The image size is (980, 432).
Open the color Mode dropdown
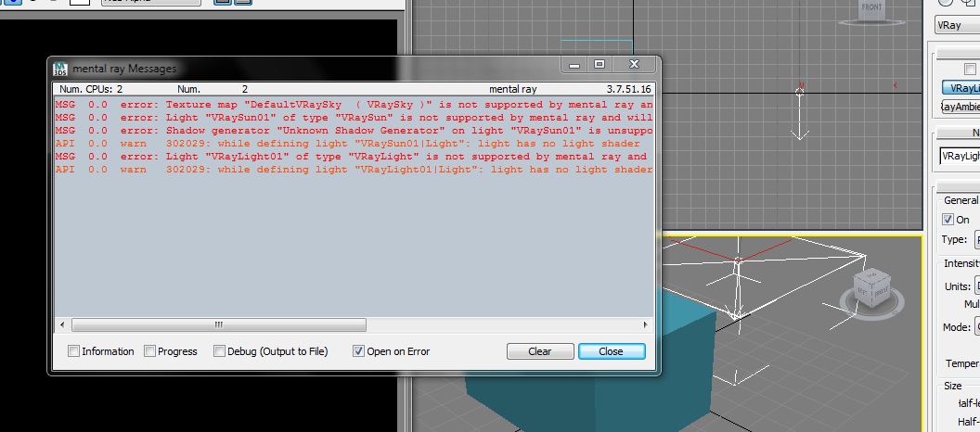coord(977,327)
